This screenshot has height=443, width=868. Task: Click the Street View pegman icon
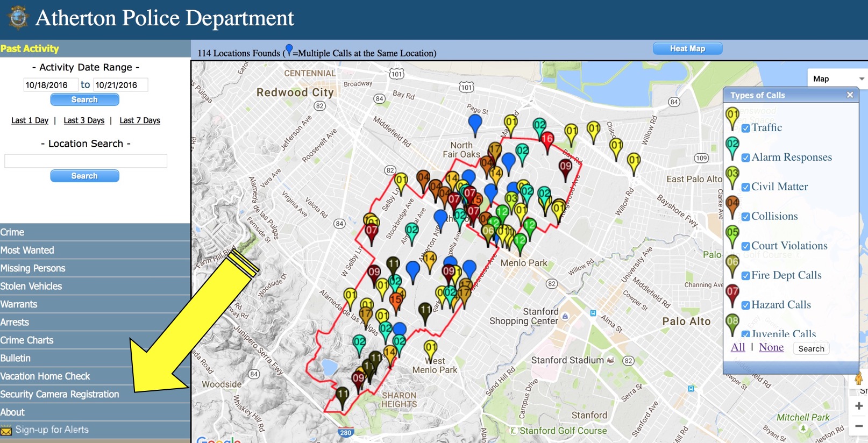tap(858, 379)
